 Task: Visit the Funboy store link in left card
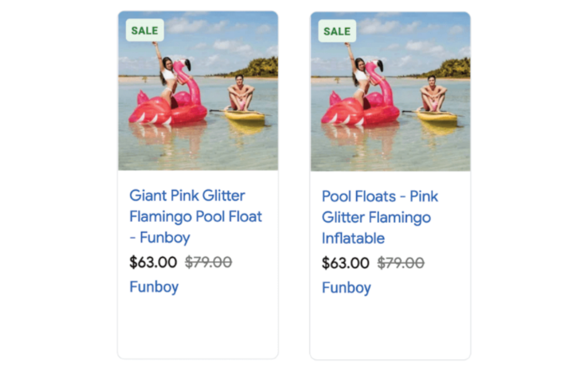click(154, 287)
